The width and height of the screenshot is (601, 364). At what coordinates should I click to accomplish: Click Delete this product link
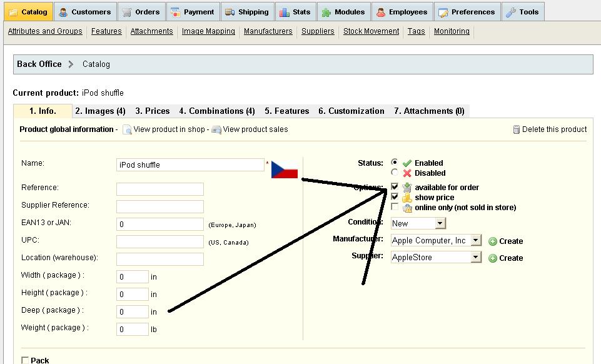tap(554, 129)
